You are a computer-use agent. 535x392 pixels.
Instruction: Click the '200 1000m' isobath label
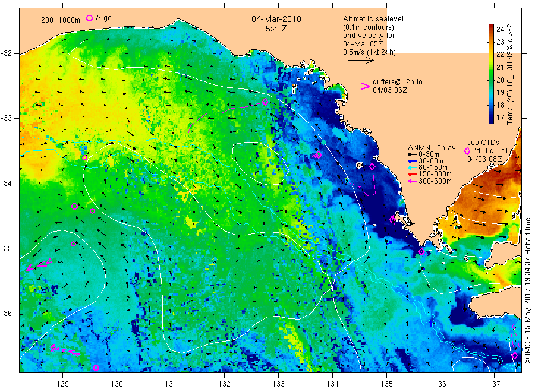click(x=61, y=20)
